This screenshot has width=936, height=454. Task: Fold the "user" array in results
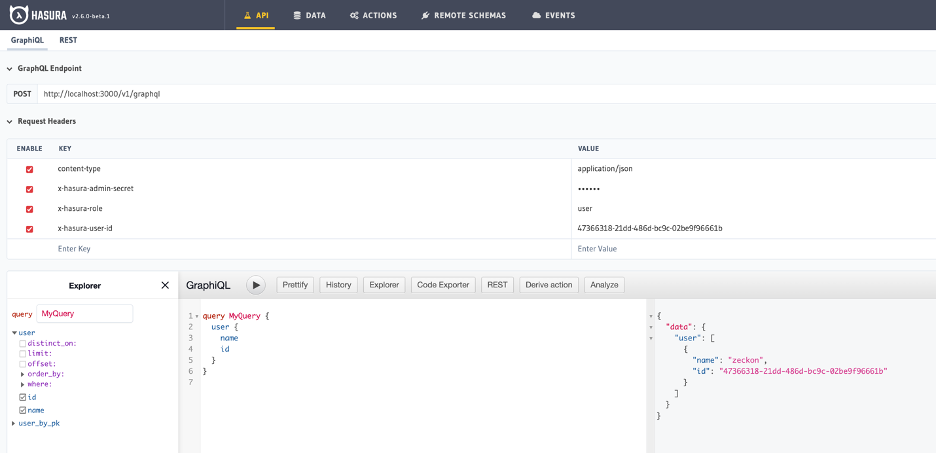651,338
